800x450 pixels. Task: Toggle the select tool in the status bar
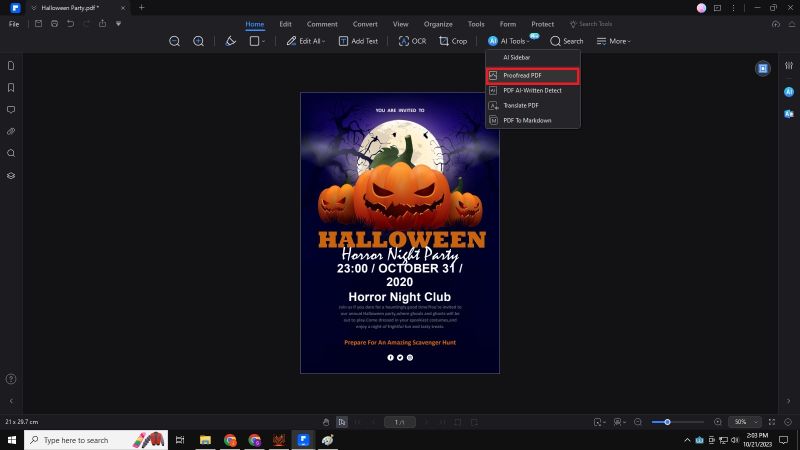[x=342, y=422]
